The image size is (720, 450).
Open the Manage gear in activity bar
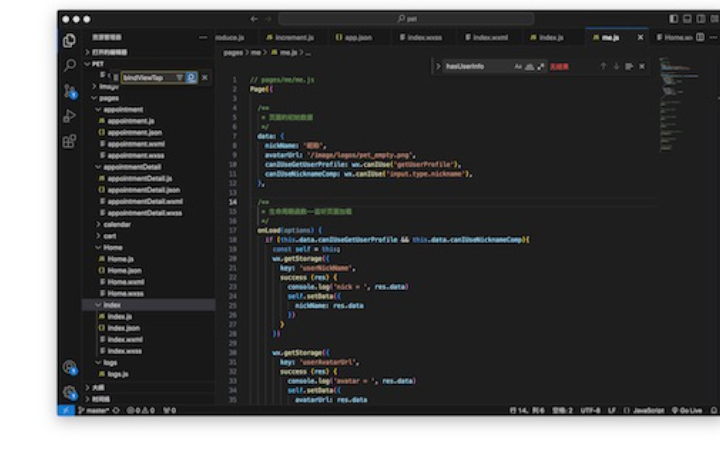pos(69,392)
